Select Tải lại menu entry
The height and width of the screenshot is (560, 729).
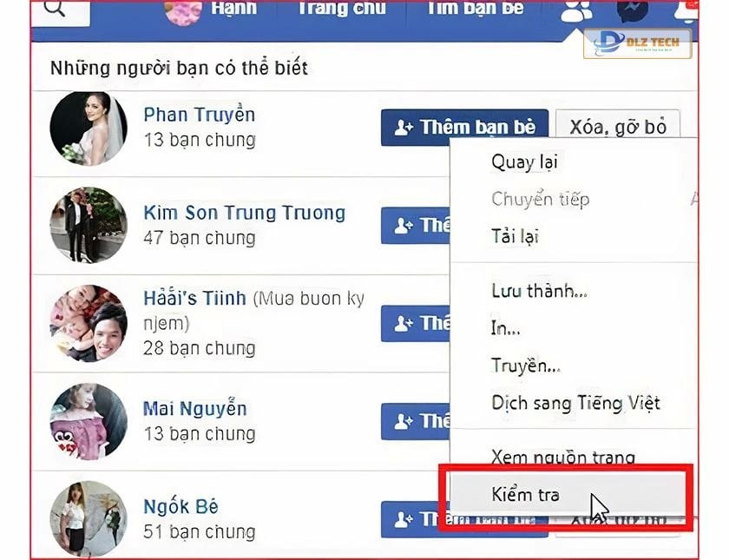pyautogui.click(x=515, y=236)
